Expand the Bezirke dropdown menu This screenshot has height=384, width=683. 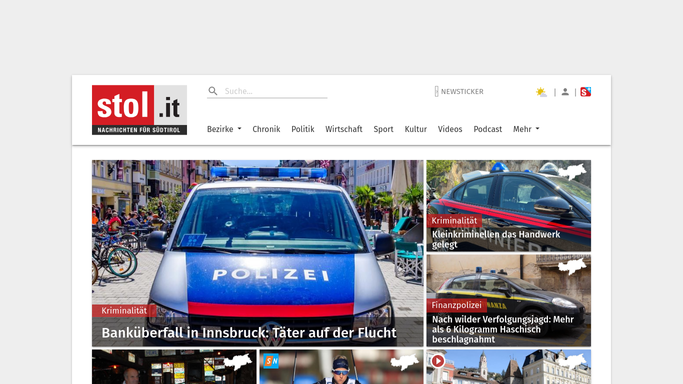[224, 129]
